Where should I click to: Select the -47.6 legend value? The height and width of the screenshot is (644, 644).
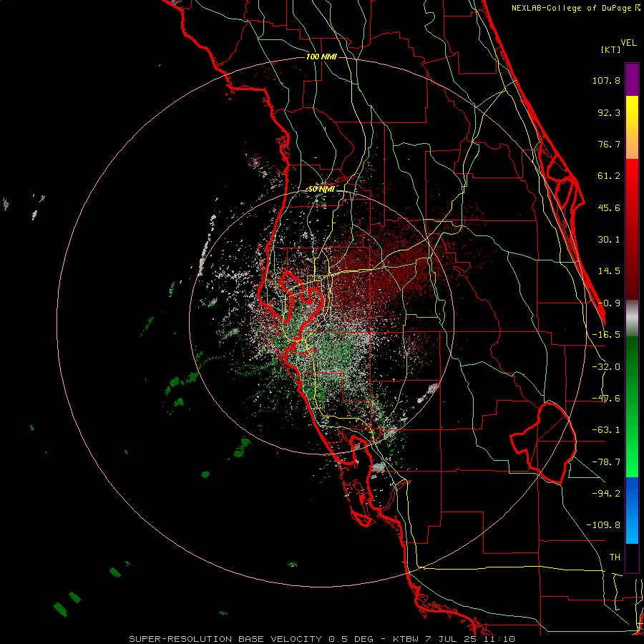[x=606, y=399]
